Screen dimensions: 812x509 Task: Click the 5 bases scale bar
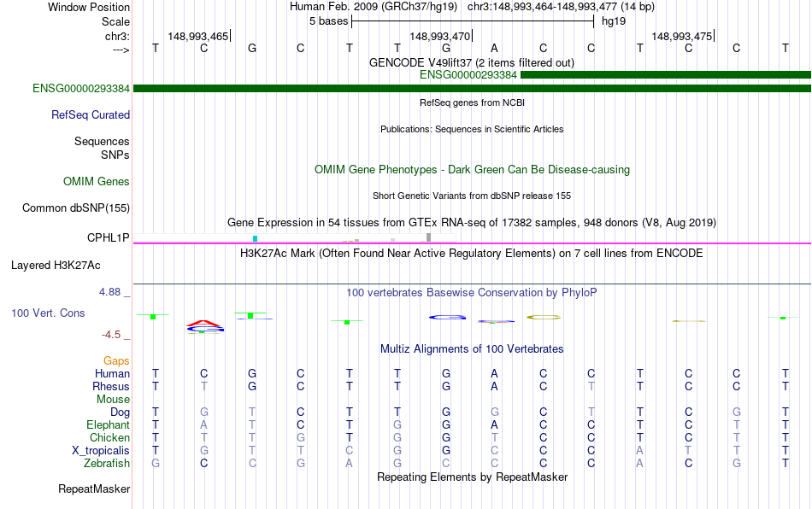473,21
